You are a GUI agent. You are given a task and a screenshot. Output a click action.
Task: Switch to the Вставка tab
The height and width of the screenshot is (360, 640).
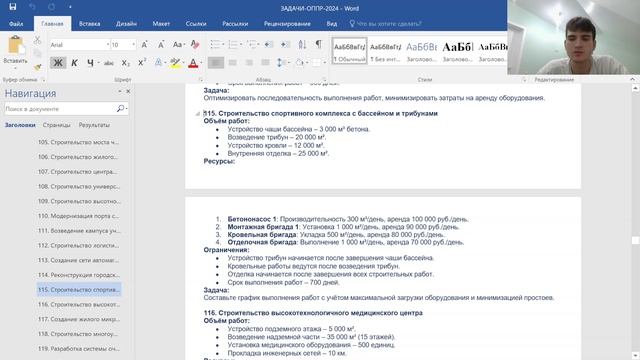89,24
